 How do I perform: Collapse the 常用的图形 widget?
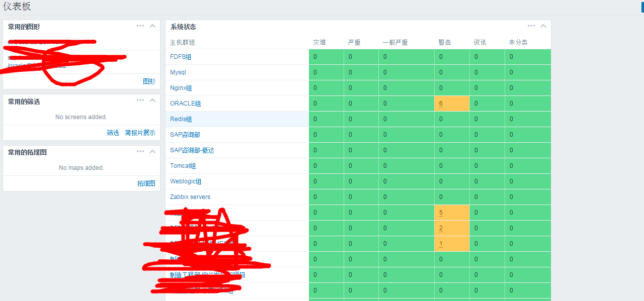pos(152,26)
